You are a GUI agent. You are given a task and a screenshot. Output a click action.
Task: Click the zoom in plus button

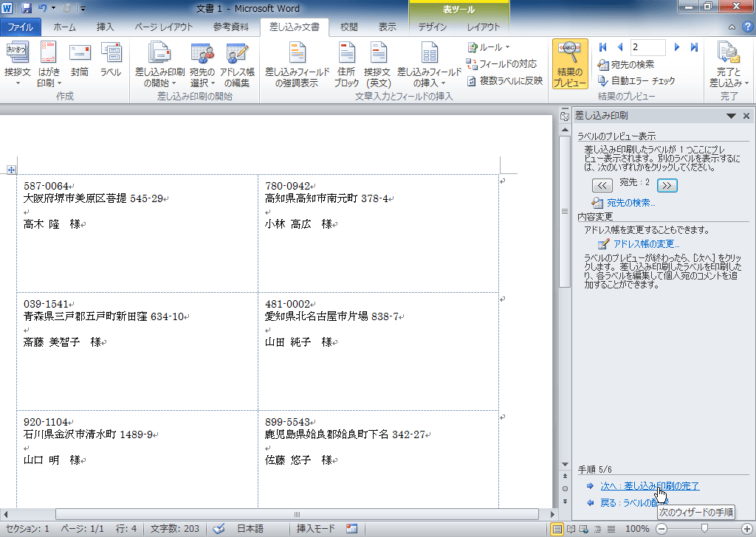click(747, 529)
